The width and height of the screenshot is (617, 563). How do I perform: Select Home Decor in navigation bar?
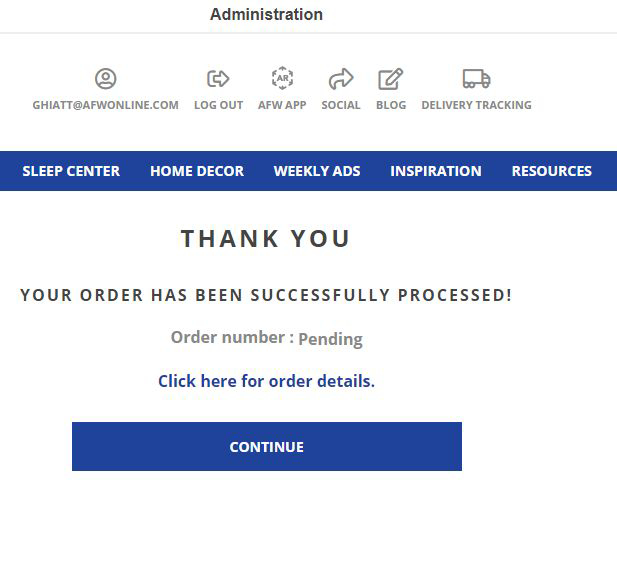tap(197, 171)
